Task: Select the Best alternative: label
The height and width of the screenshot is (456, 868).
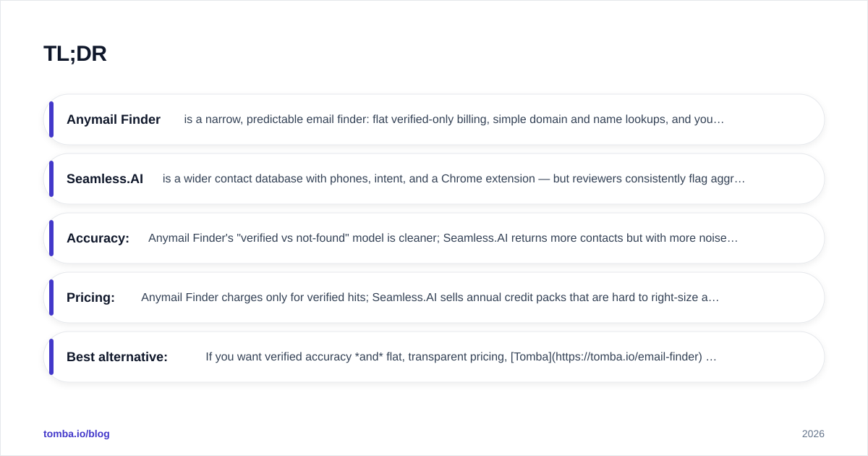Action: [x=117, y=357]
